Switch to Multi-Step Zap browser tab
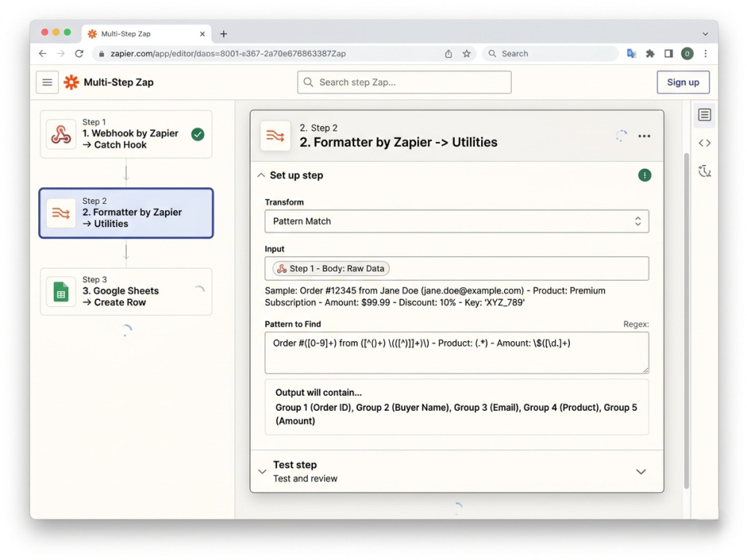This screenshot has height=560, width=747. click(x=146, y=34)
